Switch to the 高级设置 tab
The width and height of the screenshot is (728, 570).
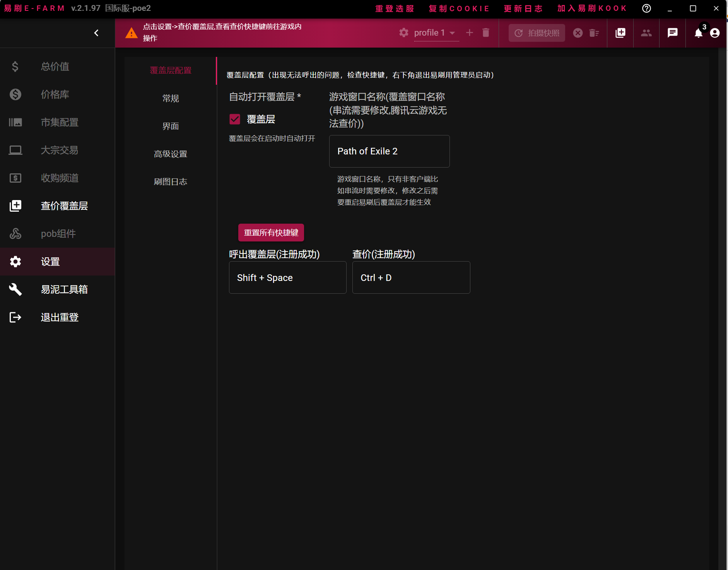171,154
